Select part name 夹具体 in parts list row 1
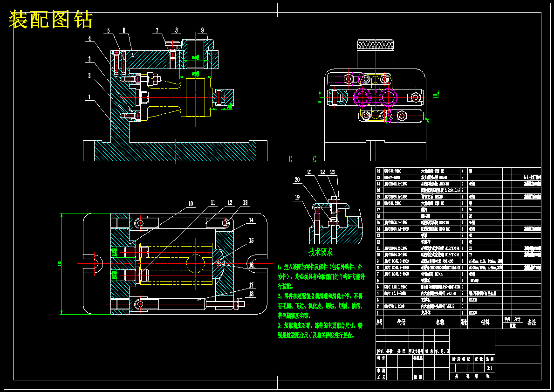This screenshot has width=554, height=392. (426, 313)
